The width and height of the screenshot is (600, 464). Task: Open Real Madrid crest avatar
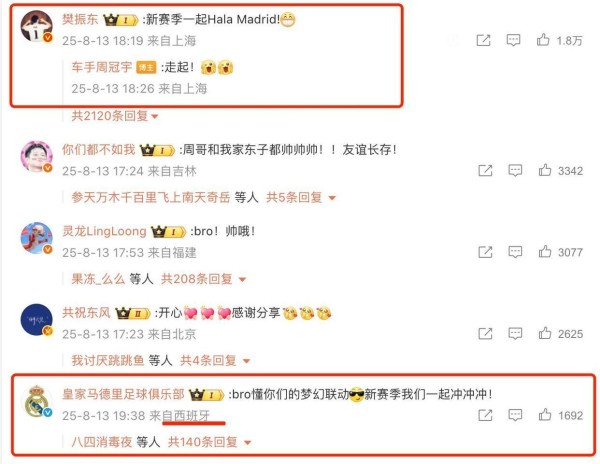(x=36, y=401)
